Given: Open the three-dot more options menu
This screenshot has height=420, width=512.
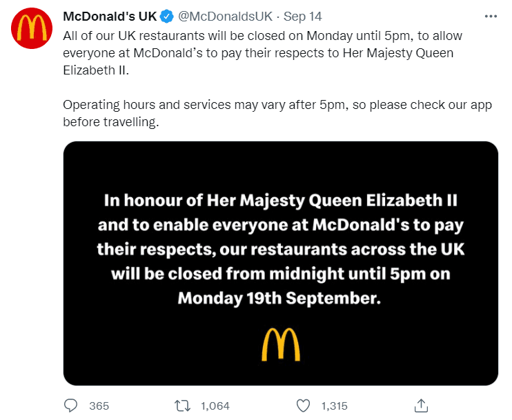Looking at the screenshot, I should (491, 17).
